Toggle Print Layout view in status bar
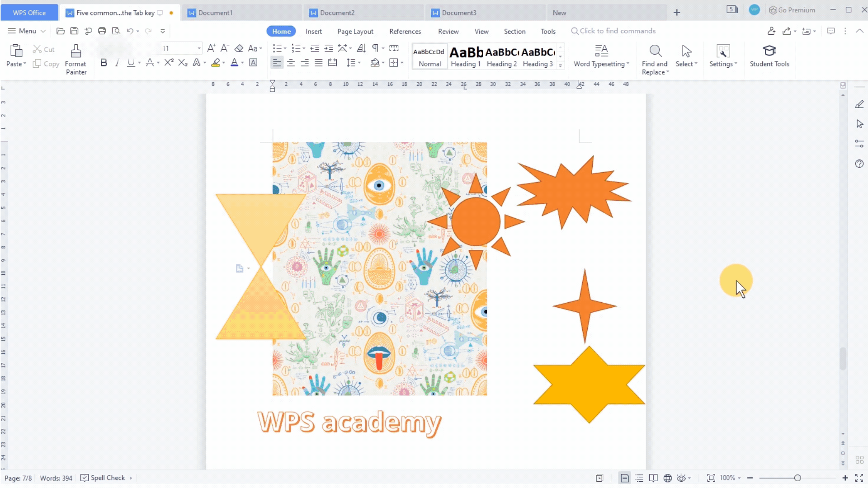 pyautogui.click(x=624, y=478)
